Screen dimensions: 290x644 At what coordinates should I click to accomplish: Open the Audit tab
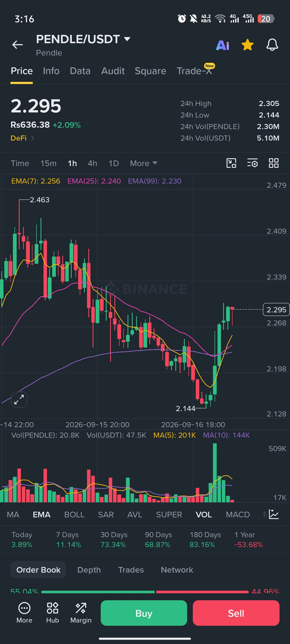pos(113,71)
